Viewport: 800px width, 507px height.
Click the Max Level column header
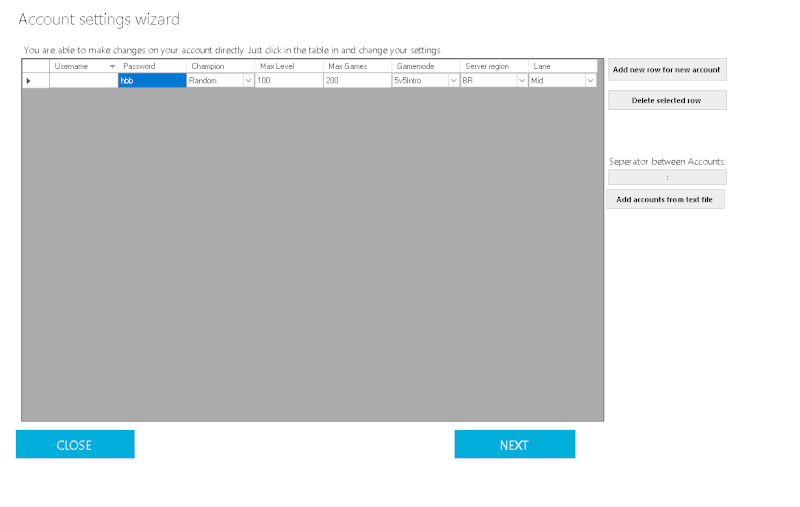coord(289,66)
